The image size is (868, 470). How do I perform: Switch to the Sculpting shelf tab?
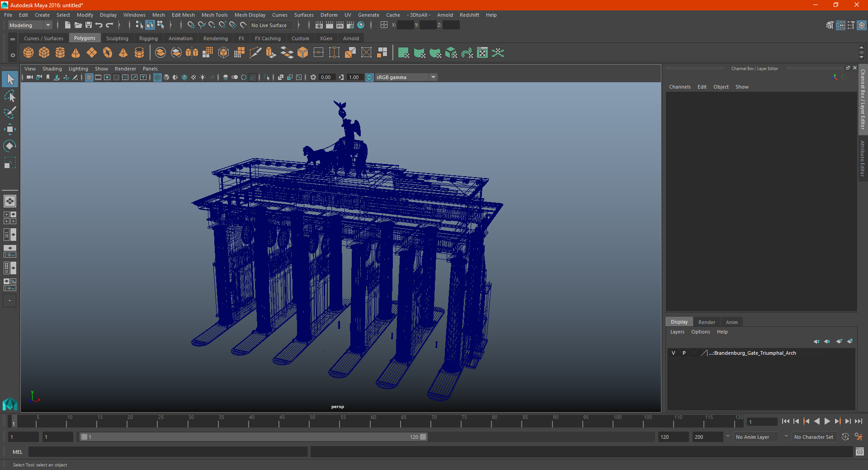pyautogui.click(x=117, y=38)
